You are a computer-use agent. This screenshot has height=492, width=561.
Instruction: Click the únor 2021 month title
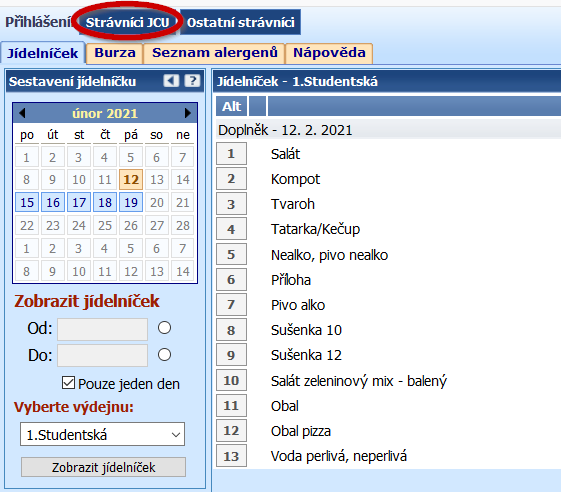(105, 113)
